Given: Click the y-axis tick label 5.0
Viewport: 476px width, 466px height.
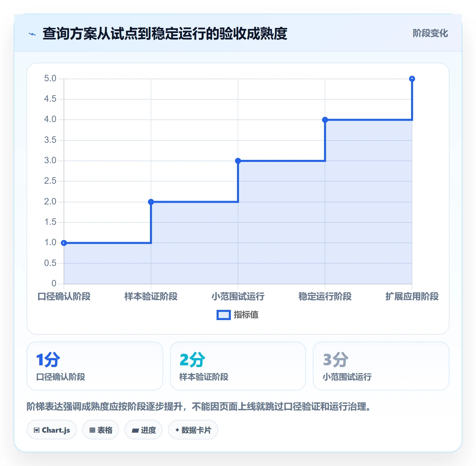Looking at the screenshot, I should (x=50, y=79).
